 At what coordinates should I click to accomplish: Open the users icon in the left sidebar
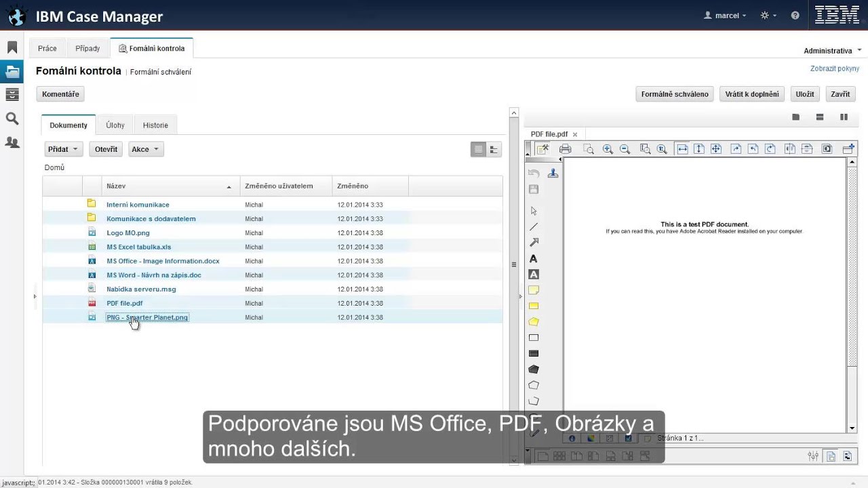point(12,142)
